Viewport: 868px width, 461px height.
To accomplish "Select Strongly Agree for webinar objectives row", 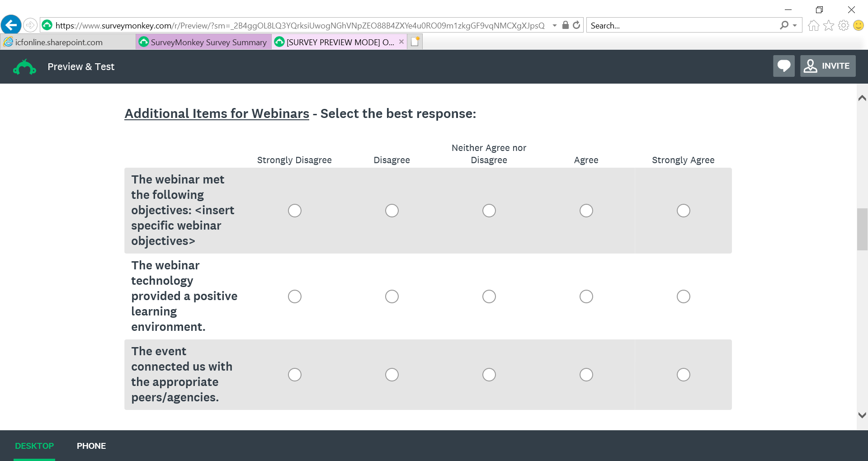I will (683, 211).
